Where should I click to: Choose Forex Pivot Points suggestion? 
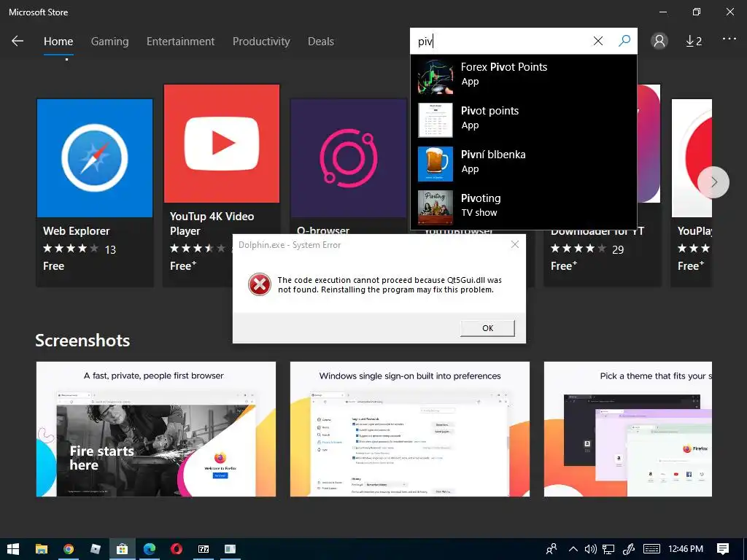524,76
